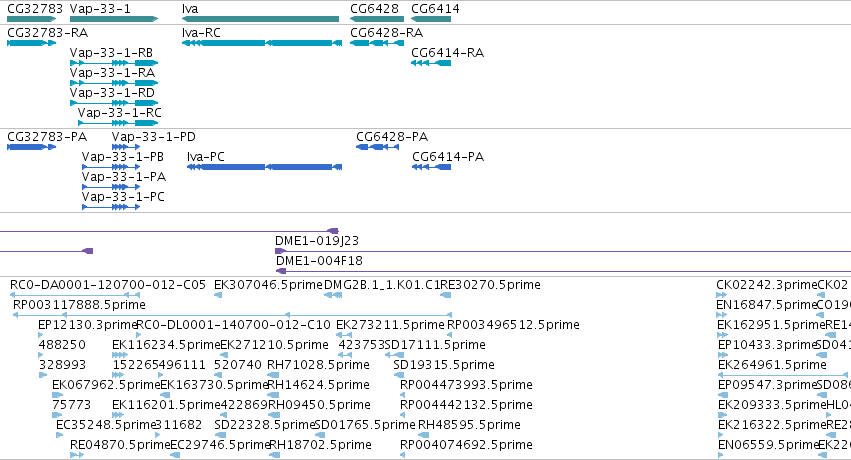Click the lva-PC coding feature
Screen dimensions: 851x460
point(264,167)
